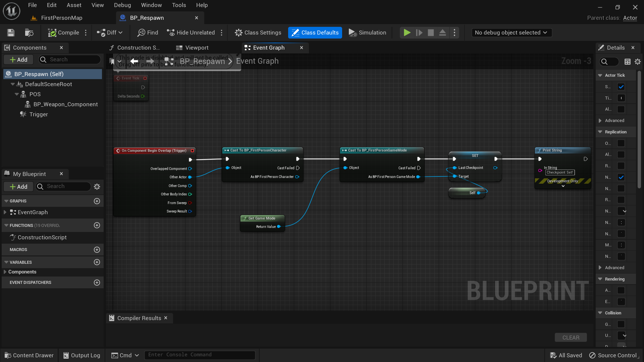Click the console command input field
644x362 pixels.
[200, 355]
